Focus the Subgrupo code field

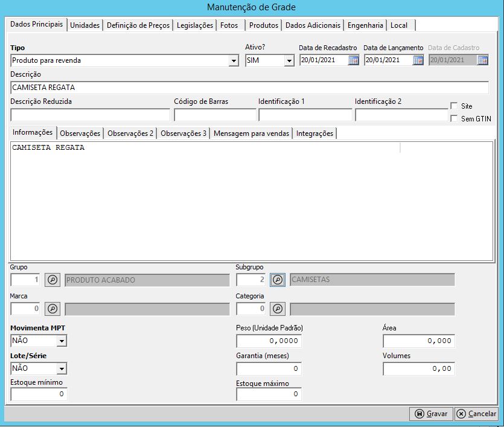coord(250,280)
